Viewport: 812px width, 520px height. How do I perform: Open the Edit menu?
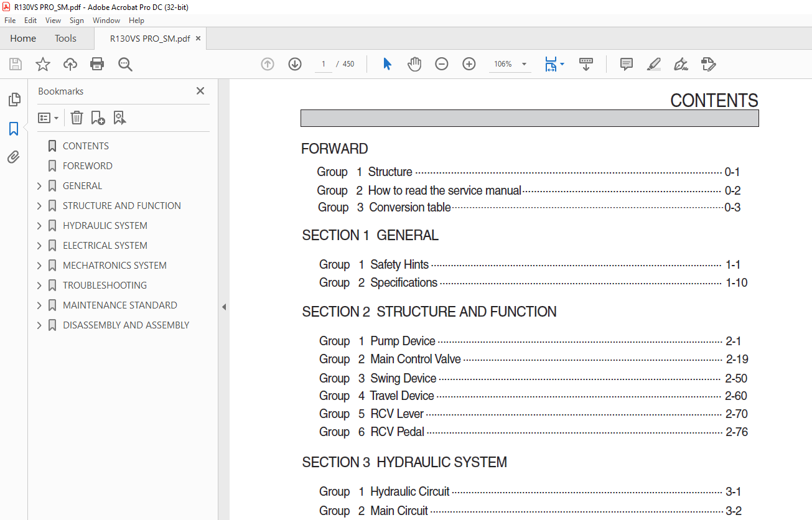pyautogui.click(x=30, y=21)
